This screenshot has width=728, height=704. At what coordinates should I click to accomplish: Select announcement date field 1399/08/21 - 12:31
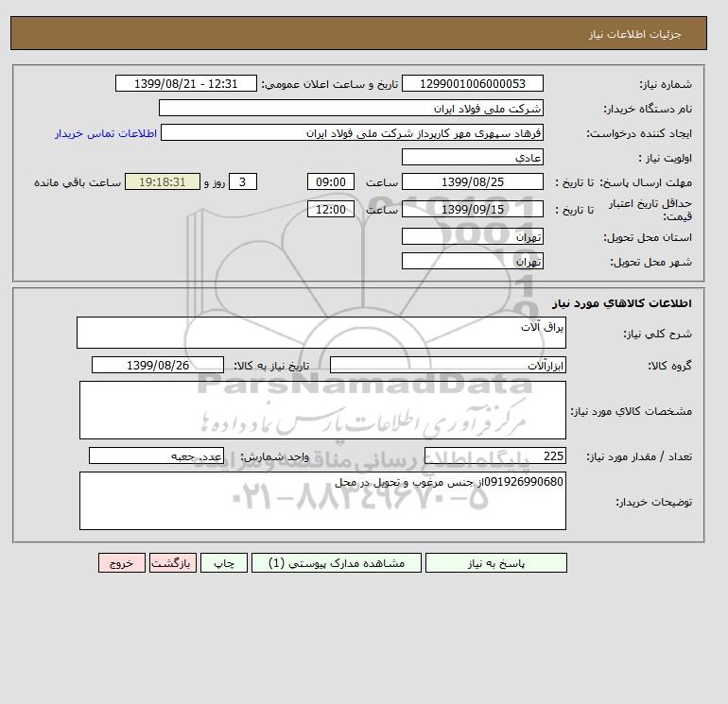point(185,83)
